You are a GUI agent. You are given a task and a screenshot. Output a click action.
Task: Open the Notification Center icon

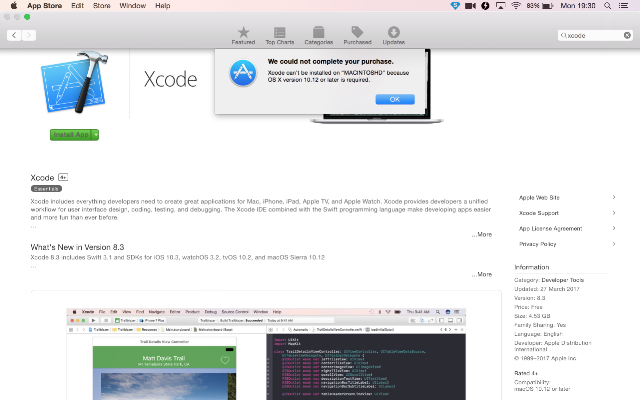[623, 6]
